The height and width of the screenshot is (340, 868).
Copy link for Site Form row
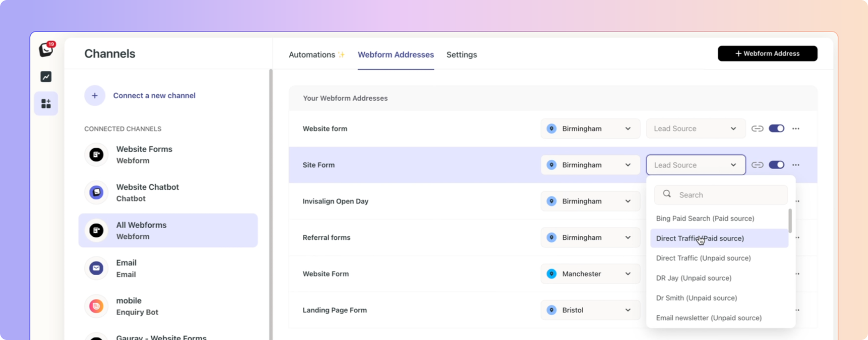[x=757, y=165]
